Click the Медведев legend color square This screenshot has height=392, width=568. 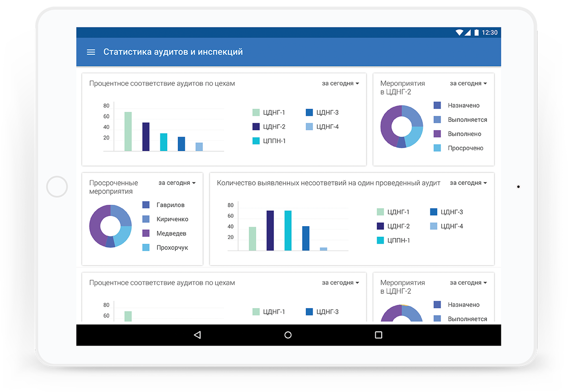click(146, 233)
